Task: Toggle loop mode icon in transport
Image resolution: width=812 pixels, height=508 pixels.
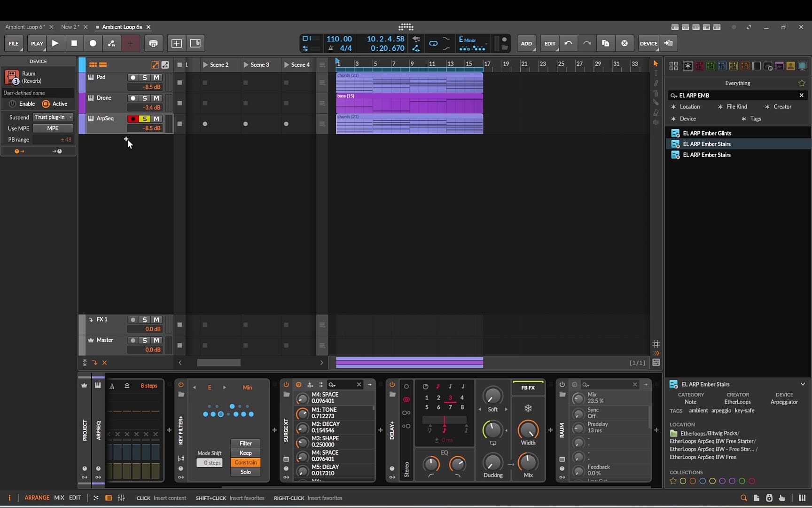Action: point(433,43)
